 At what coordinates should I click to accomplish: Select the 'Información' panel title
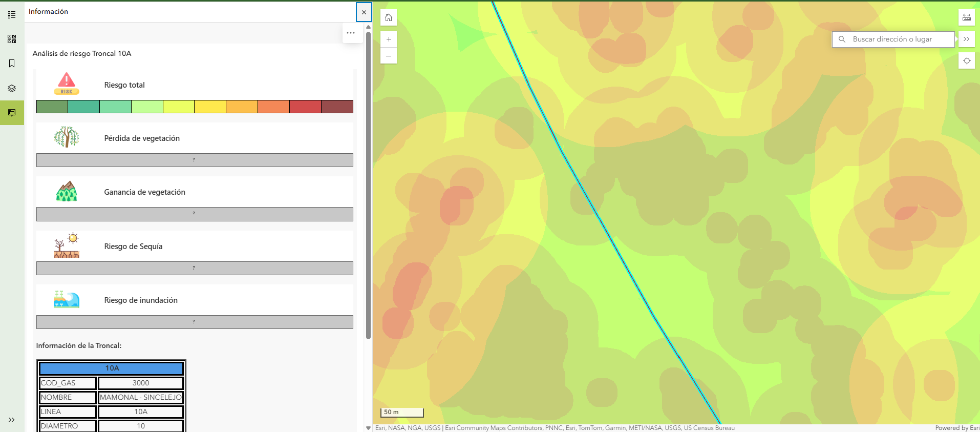click(48, 11)
